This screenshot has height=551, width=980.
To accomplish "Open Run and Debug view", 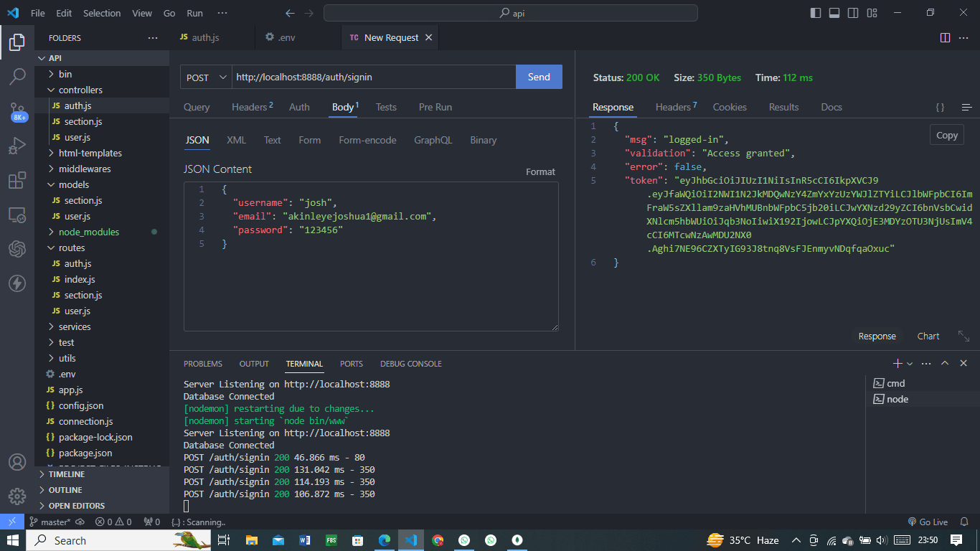I will point(17,146).
